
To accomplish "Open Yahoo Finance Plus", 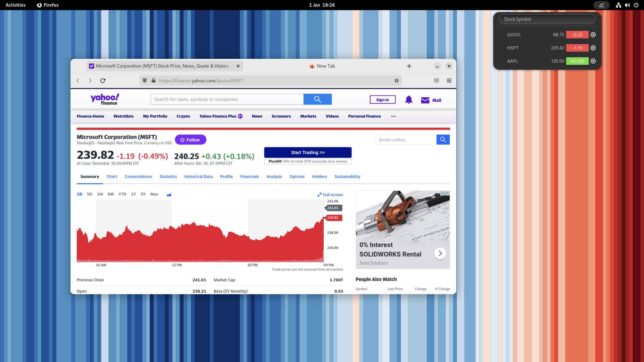I will tap(221, 116).
